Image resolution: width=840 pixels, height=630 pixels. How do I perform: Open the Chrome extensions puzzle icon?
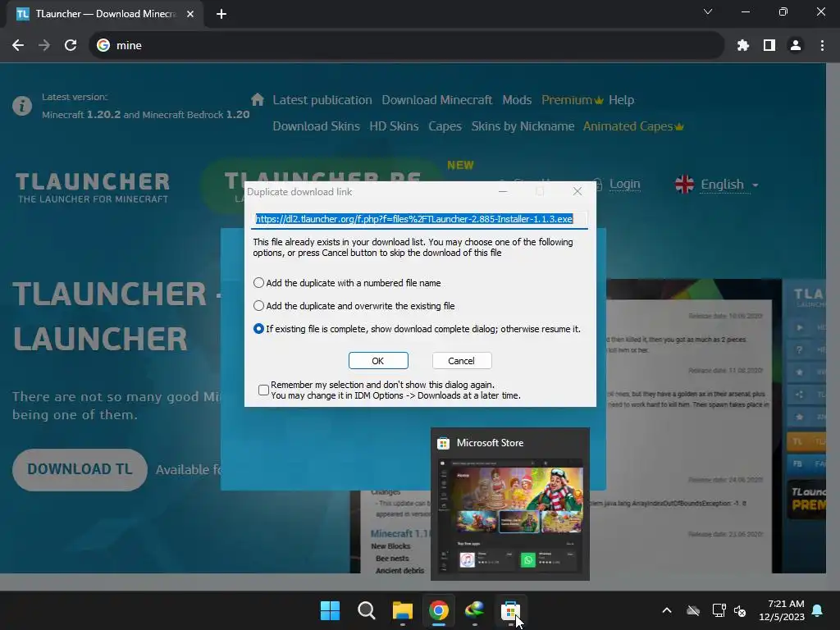[742, 46]
